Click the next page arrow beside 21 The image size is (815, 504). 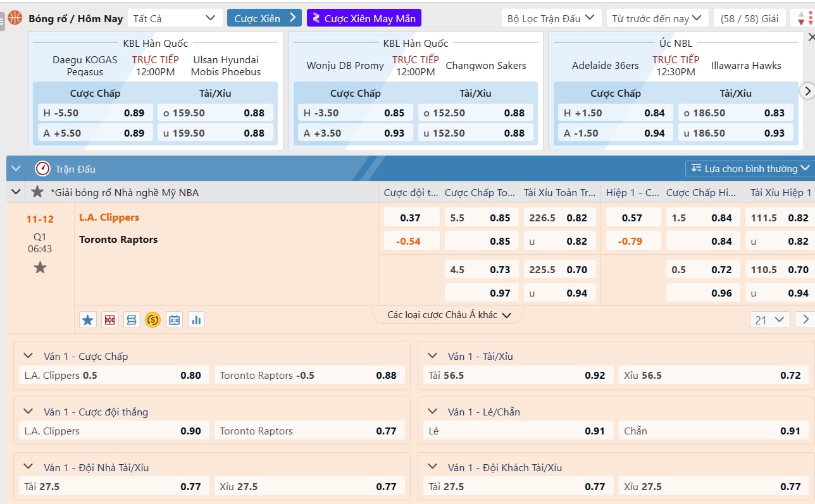tap(805, 320)
